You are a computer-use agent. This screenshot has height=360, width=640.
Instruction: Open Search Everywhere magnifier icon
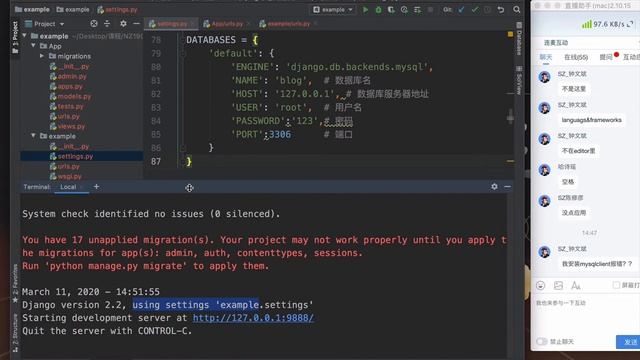[x=517, y=9]
